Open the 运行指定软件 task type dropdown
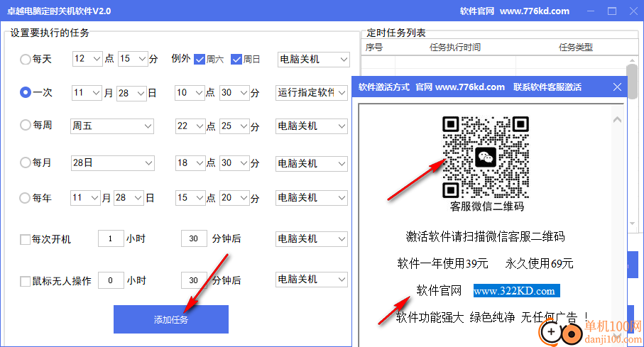Viewport: 644px width, 347px height. (x=312, y=93)
